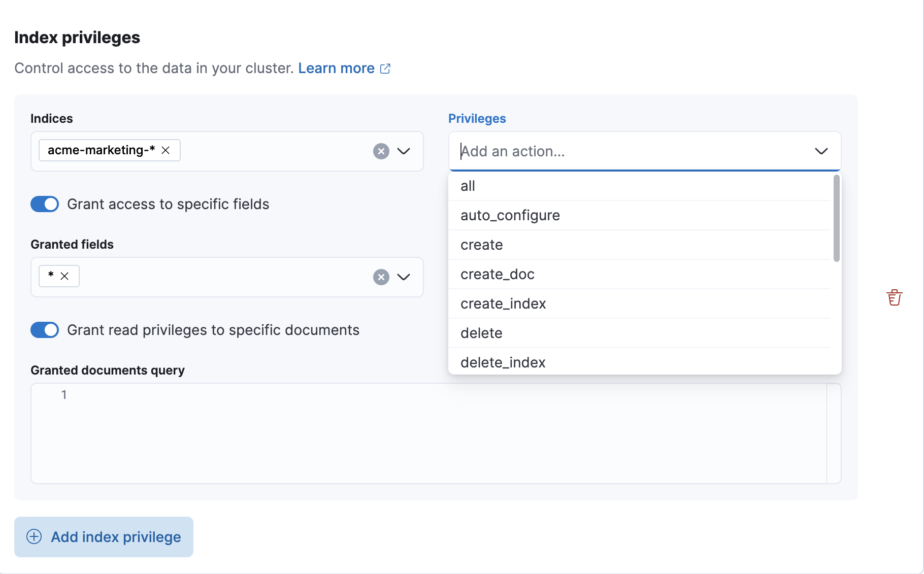Open the Granted fields dropdown
The height and width of the screenshot is (574, 924).
coord(404,277)
